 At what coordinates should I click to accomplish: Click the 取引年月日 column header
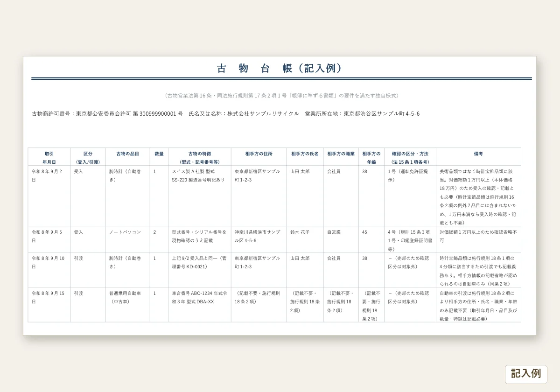(49, 157)
